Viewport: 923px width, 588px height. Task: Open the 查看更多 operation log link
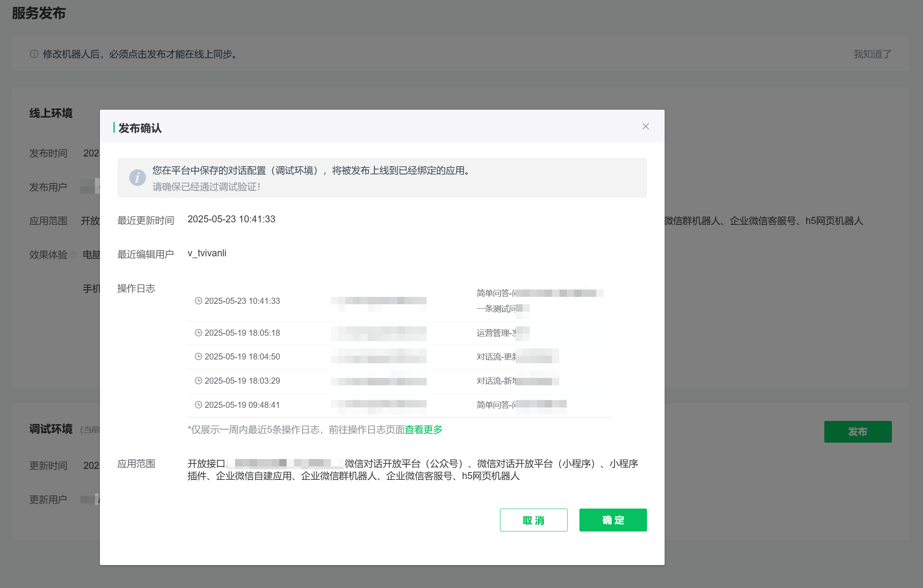point(423,430)
